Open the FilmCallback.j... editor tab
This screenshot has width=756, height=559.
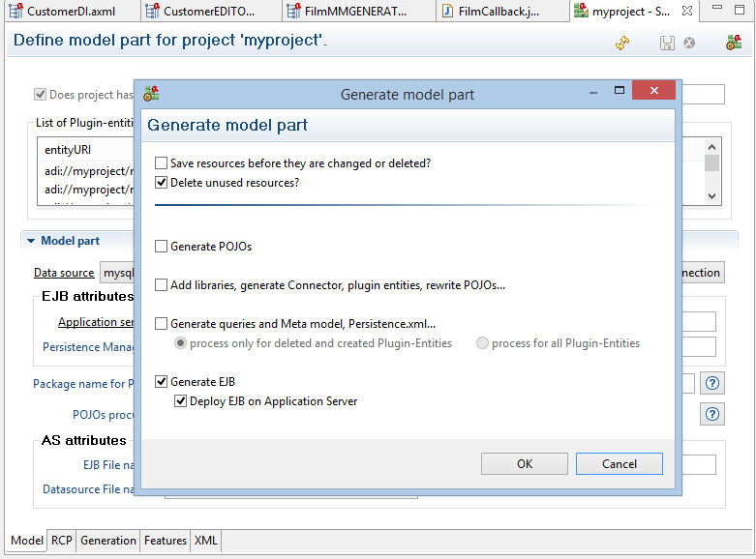(x=498, y=12)
